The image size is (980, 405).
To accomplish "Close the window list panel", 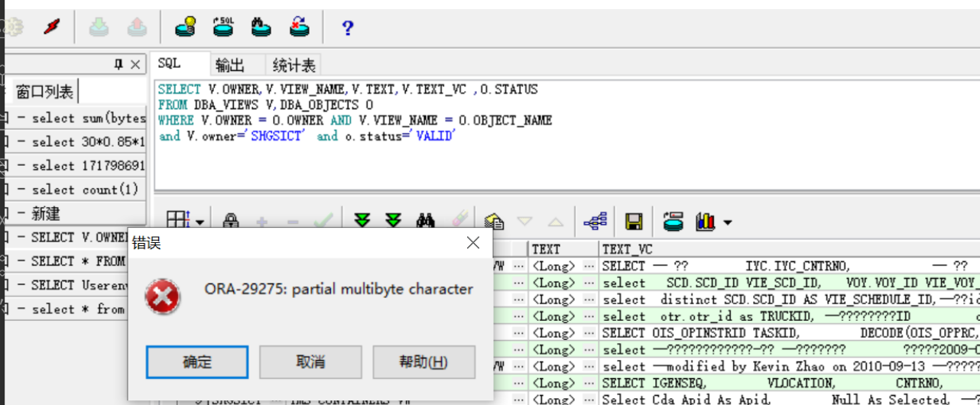I will (135, 64).
